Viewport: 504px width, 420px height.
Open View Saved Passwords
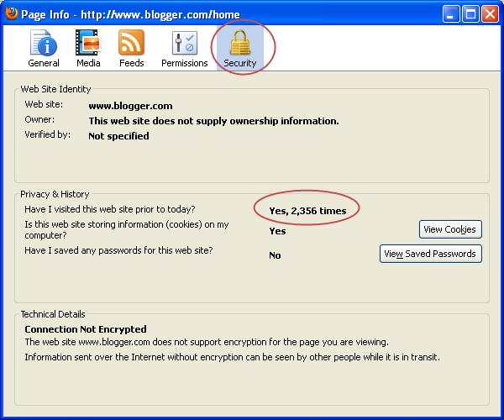tap(430, 254)
